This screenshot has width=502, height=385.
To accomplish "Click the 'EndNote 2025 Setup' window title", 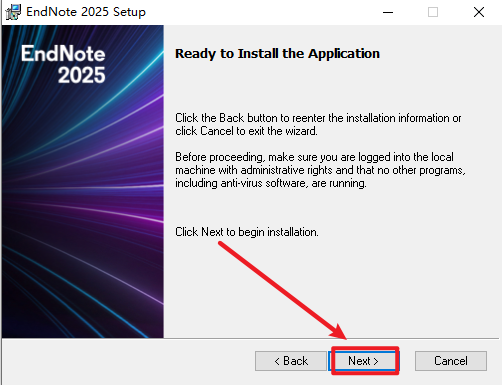I will (x=86, y=12).
